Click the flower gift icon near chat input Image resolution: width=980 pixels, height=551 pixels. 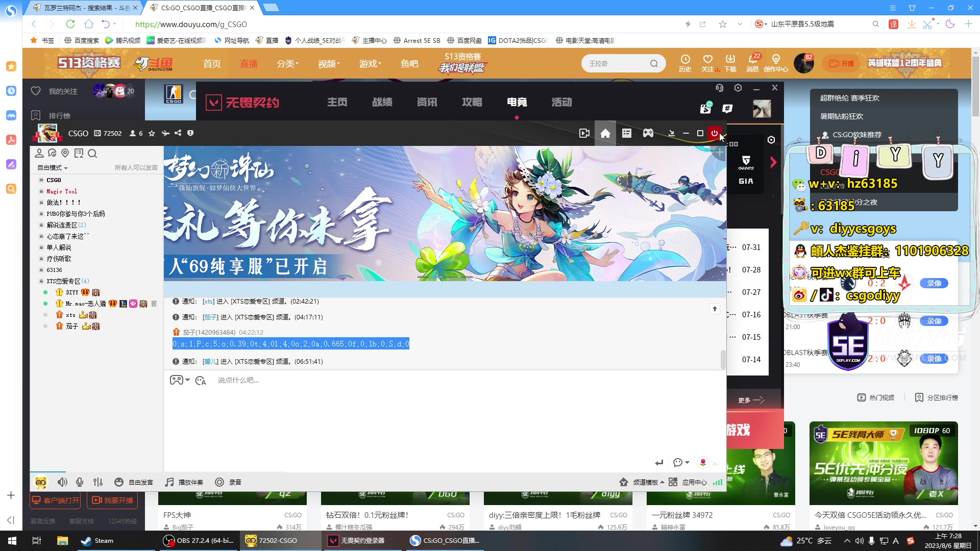click(x=703, y=462)
